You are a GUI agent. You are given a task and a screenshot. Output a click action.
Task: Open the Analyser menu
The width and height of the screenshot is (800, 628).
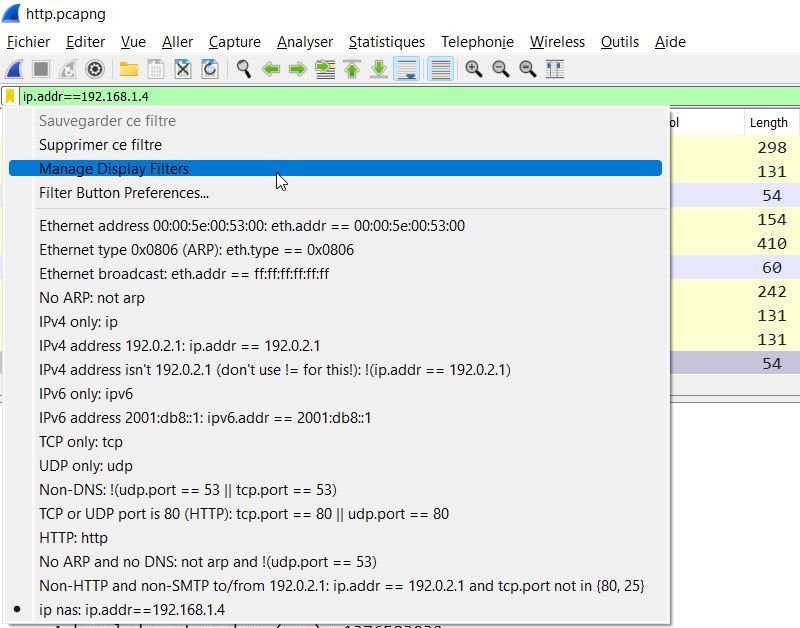[x=305, y=42]
